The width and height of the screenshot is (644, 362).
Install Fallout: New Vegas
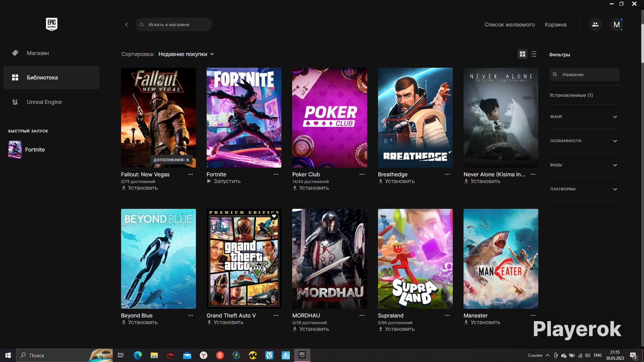(140, 188)
